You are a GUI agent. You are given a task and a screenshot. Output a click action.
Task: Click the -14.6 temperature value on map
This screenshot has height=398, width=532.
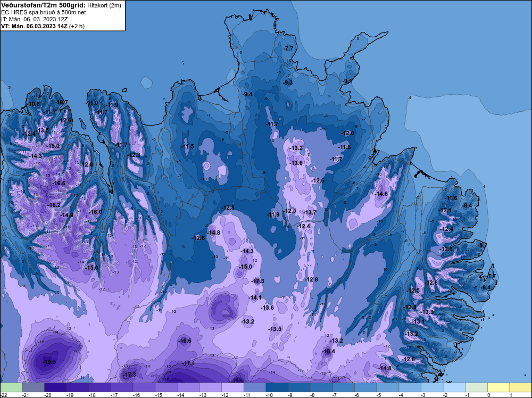381,194
